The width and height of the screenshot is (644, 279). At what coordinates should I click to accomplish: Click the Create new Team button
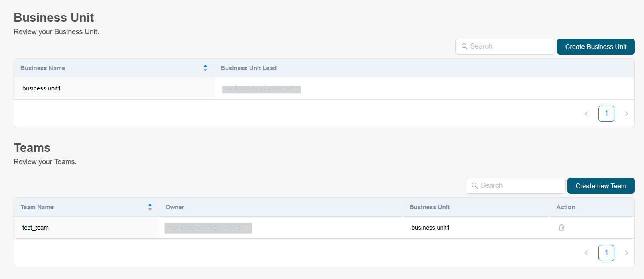601,186
